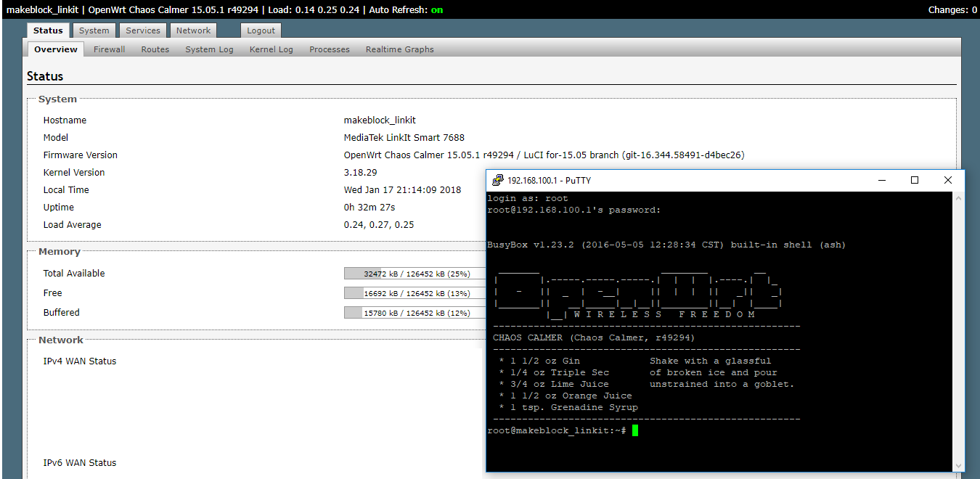Click the Buffered memory progress bar
The width and height of the screenshot is (980, 479).
pyautogui.click(x=415, y=313)
